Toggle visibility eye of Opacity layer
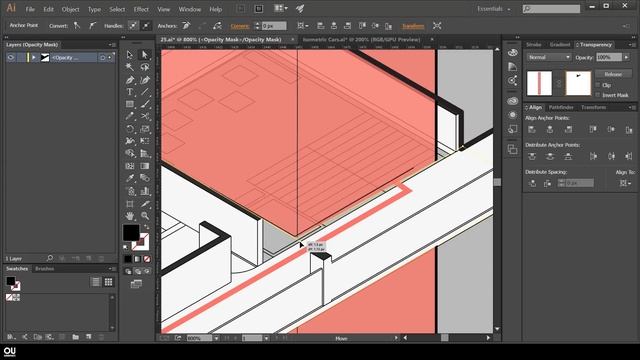640x360 pixels. 11,58
